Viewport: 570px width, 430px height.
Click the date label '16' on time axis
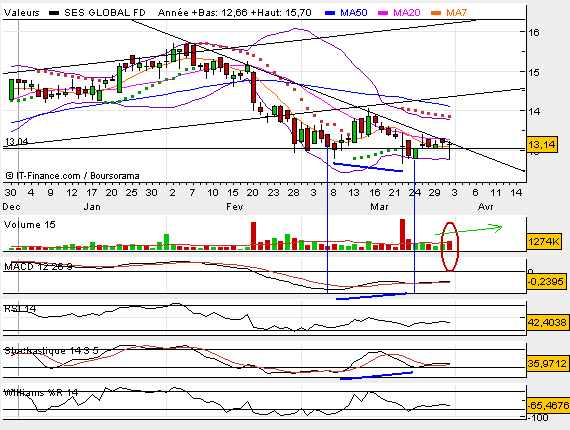[x=375, y=192]
